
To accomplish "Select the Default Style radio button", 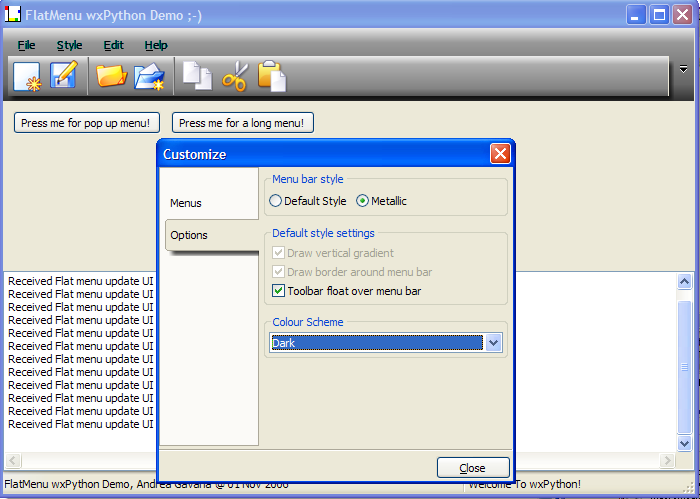I will [x=276, y=201].
